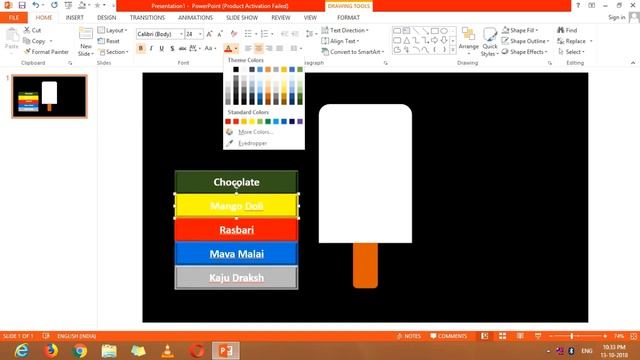This screenshot has height=360, width=640.
Task: Toggle Bold formatting
Action: tap(141, 48)
